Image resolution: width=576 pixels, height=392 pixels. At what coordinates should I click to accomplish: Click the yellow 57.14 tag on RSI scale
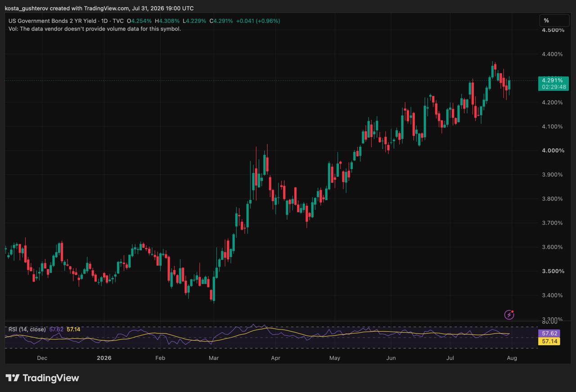click(x=549, y=342)
